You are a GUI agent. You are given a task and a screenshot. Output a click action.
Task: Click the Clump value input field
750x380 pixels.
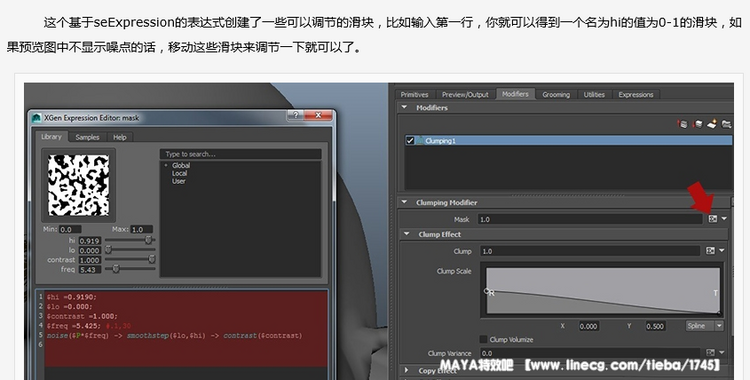[x=590, y=251]
